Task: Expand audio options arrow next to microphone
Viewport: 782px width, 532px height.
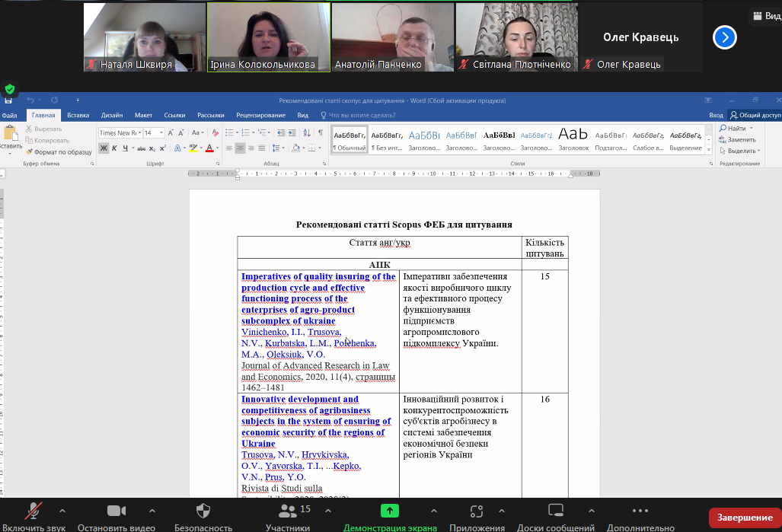Action: pyautogui.click(x=62, y=511)
